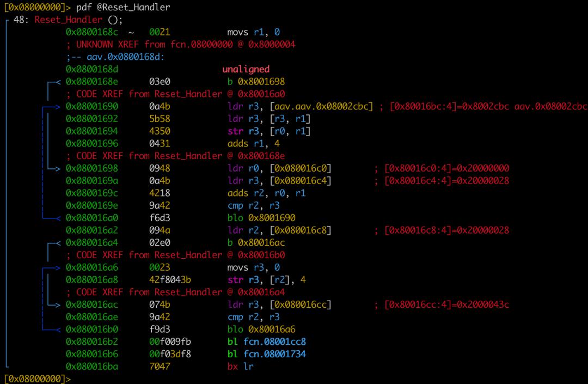Viewport: 588px width, 384px height.
Task: Select the ldr r0, [0x080016c0] instruction
Action: point(279,168)
